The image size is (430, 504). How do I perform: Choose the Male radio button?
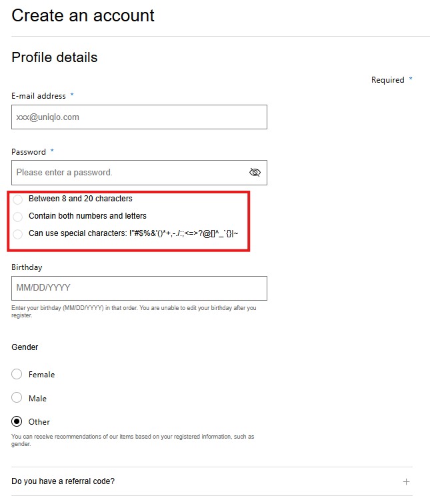pyautogui.click(x=17, y=398)
